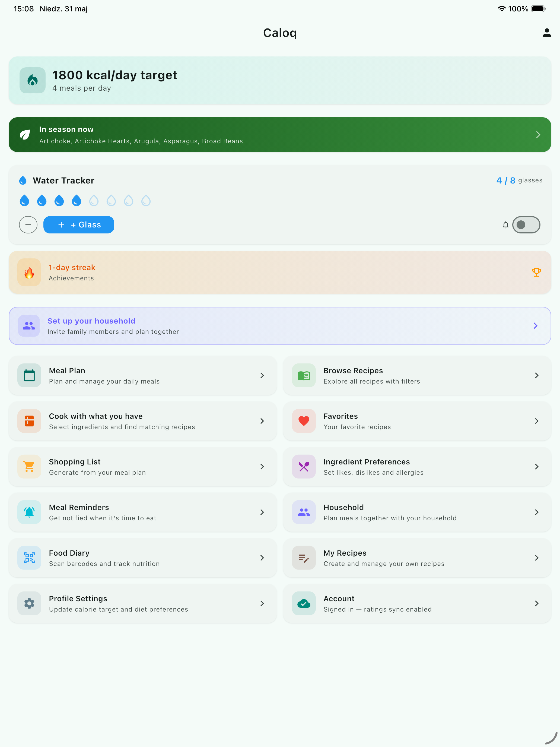The image size is (560, 747).
Task: Tap the water drop beside Water Tracker title
Action: click(23, 180)
